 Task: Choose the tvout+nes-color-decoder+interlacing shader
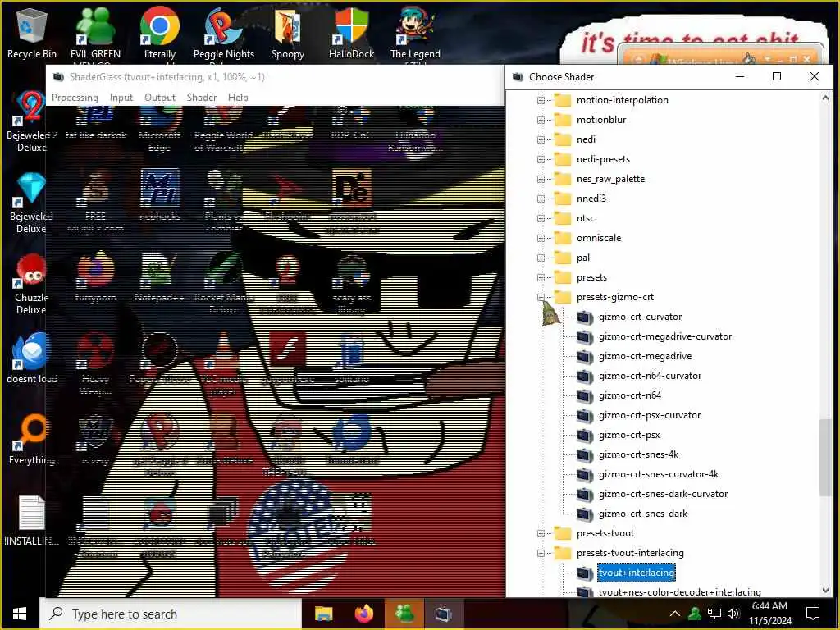coord(679,592)
